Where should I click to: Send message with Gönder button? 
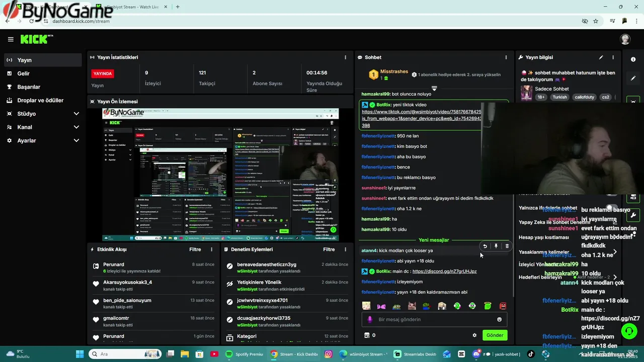pos(495,335)
